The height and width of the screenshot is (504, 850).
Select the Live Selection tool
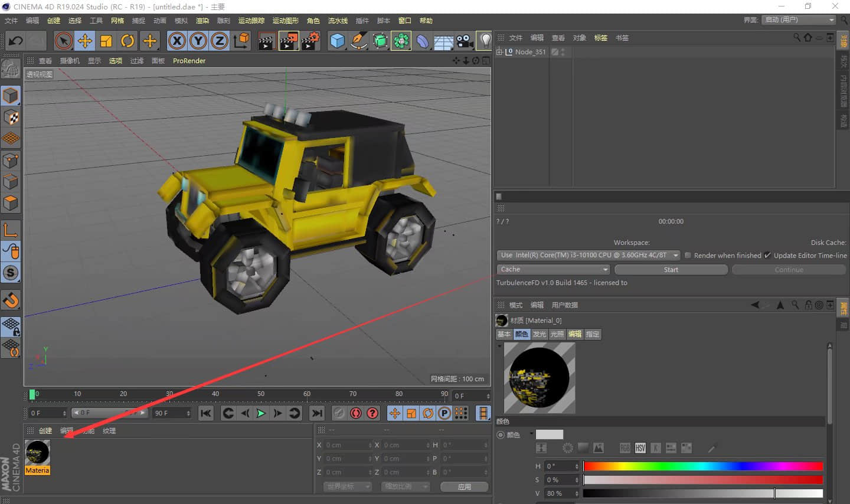(x=64, y=41)
